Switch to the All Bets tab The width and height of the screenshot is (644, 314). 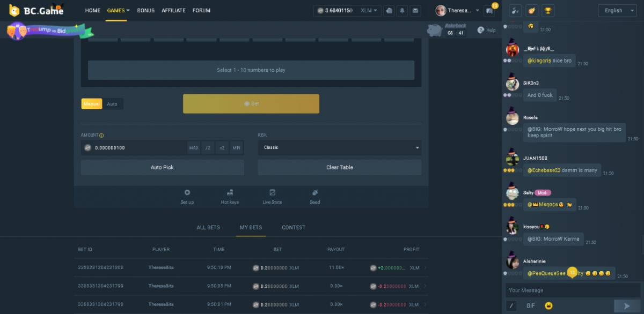pyautogui.click(x=208, y=227)
